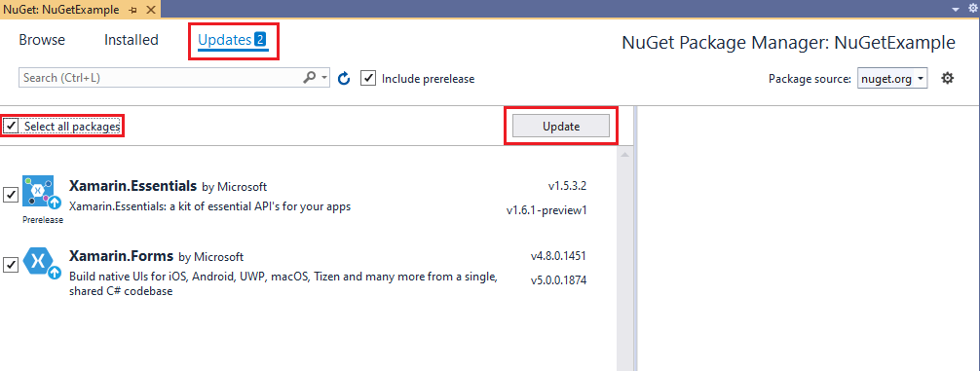Click the package list scrollbar up arrow
The width and height of the screenshot is (980, 371).
click(x=624, y=154)
